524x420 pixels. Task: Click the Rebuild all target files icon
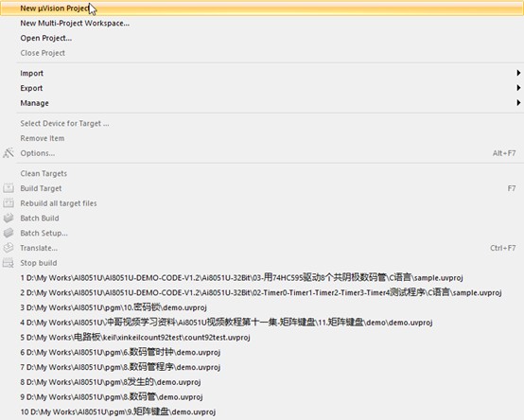(9, 202)
